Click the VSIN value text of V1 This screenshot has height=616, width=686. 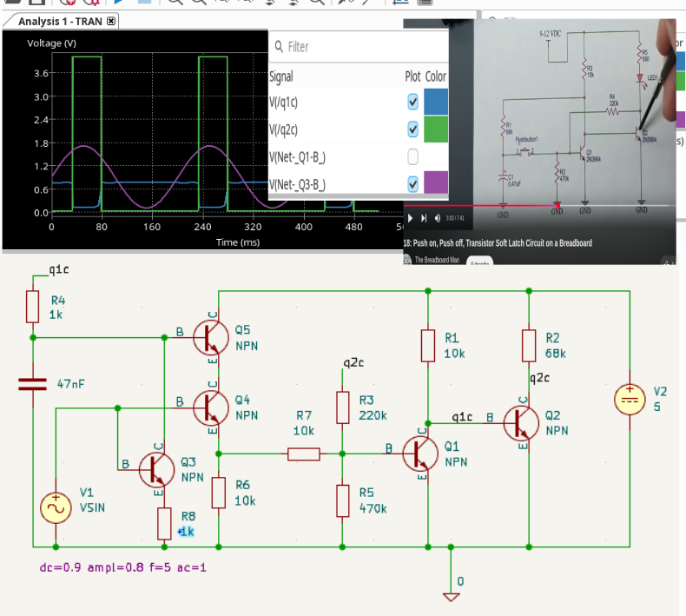(92, 508)
